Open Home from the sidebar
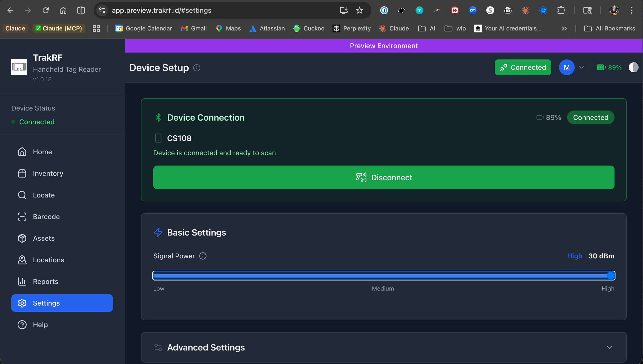643x364 pixels. click(42, 152)
